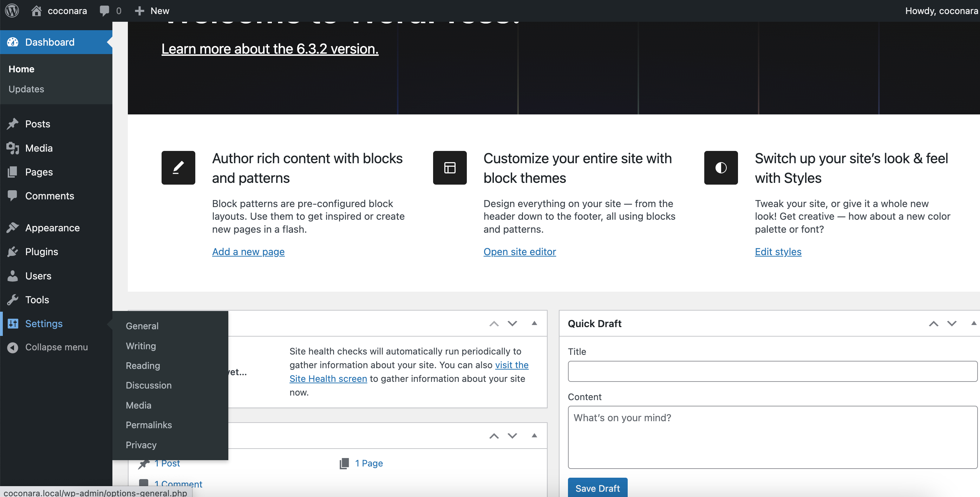
Task: Select Permalinks from Settings submenu
Action: [x=149, y=425]
